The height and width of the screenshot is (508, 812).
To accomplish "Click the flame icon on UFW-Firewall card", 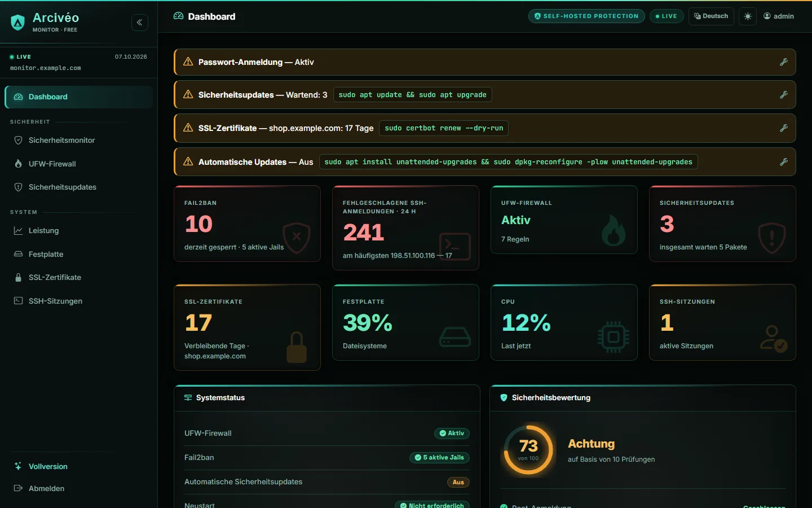I will click(613, 230).
